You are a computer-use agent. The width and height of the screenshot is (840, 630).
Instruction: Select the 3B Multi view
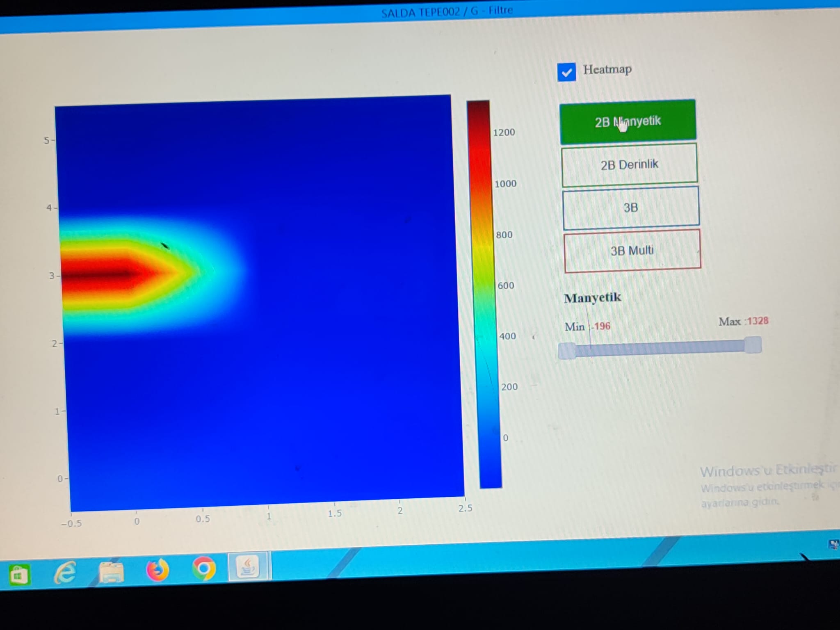[632, 251]
